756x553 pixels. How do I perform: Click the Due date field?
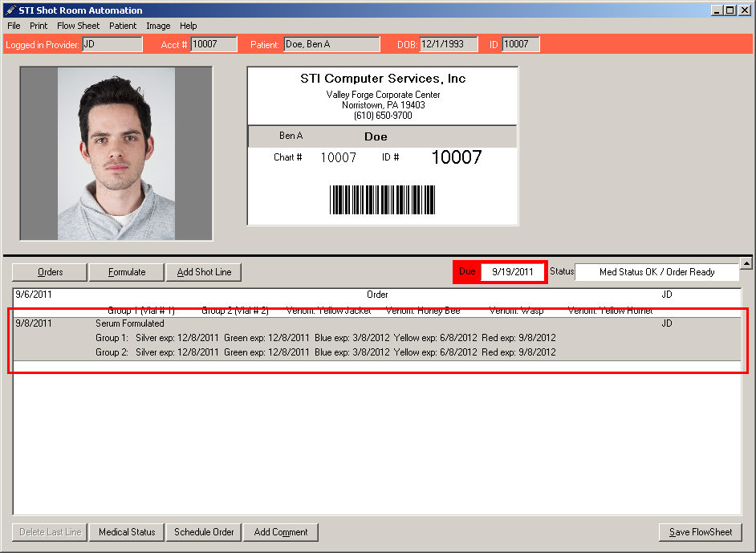(x=512, y=272)
